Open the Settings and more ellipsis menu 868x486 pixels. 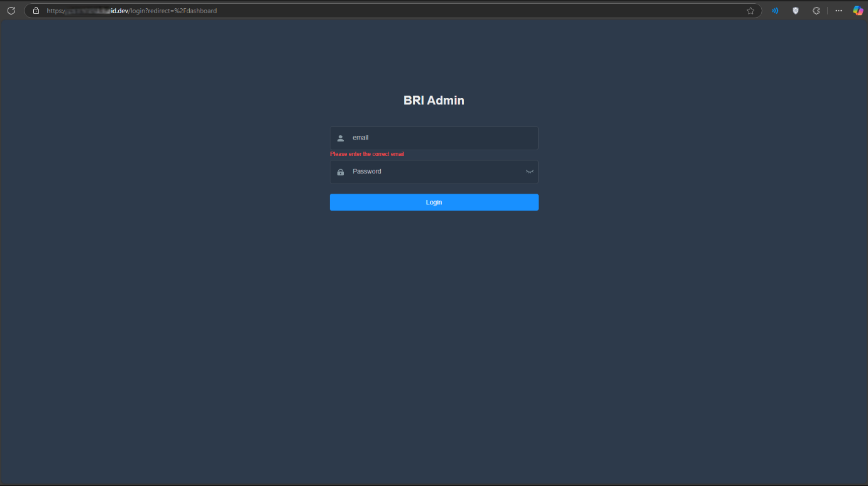click(x=838, y=11)
